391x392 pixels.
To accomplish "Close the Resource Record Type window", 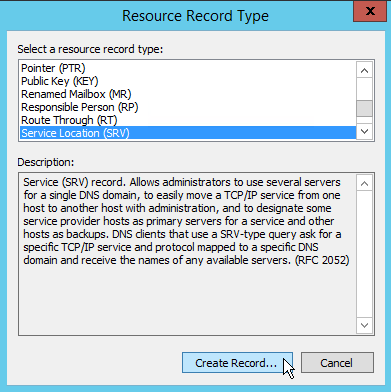I will click(370, 11).
